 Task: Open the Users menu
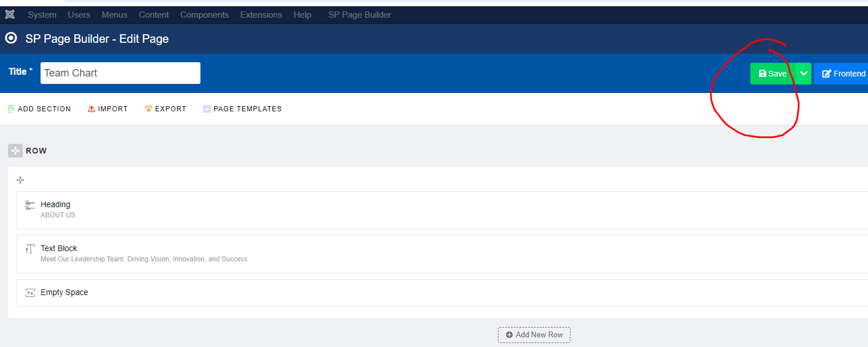[79, 15]
